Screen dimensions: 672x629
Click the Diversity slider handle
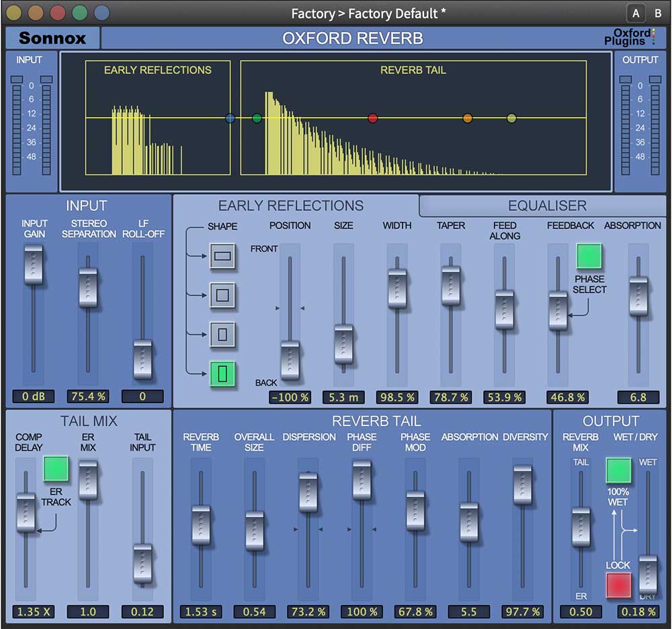point(522,486)
